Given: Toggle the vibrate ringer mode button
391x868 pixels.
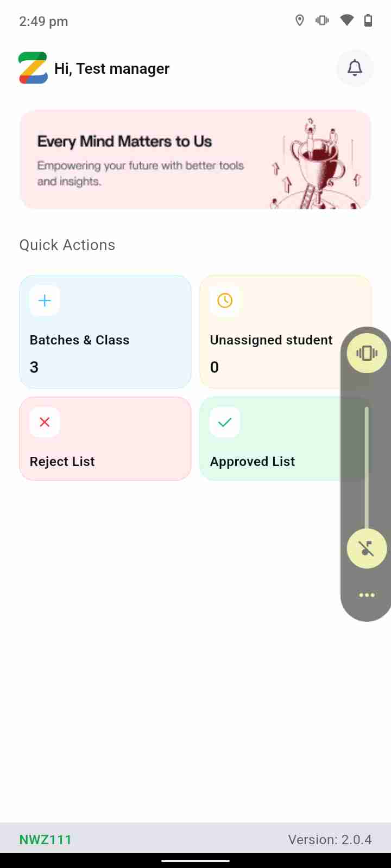Looking at the screenshot, I should click(367, 353).
